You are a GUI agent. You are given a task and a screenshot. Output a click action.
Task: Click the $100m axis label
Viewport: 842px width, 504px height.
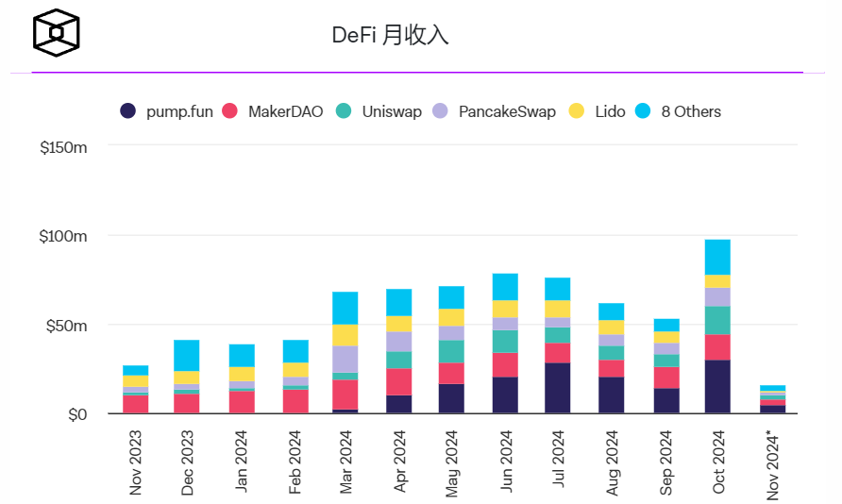point(63,236)
